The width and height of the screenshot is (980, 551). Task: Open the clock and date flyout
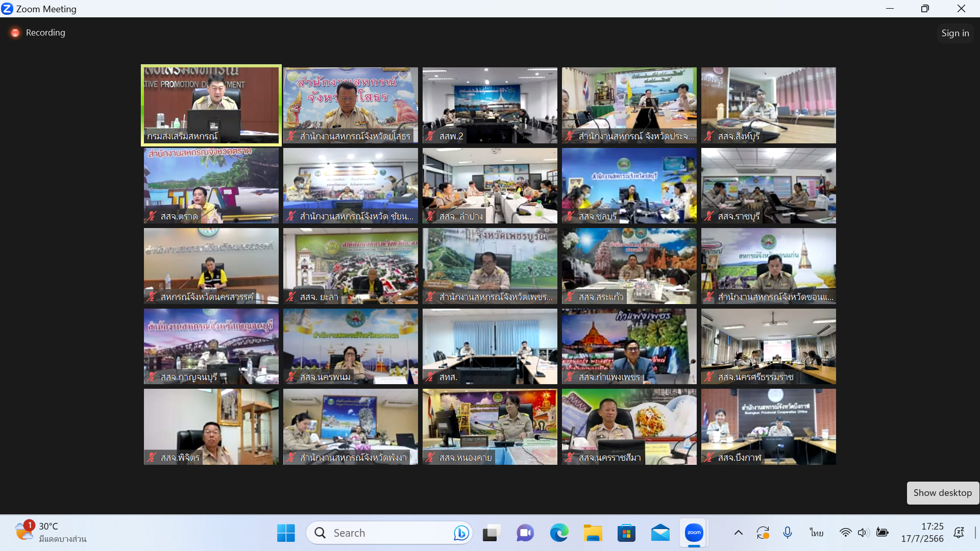922,533
